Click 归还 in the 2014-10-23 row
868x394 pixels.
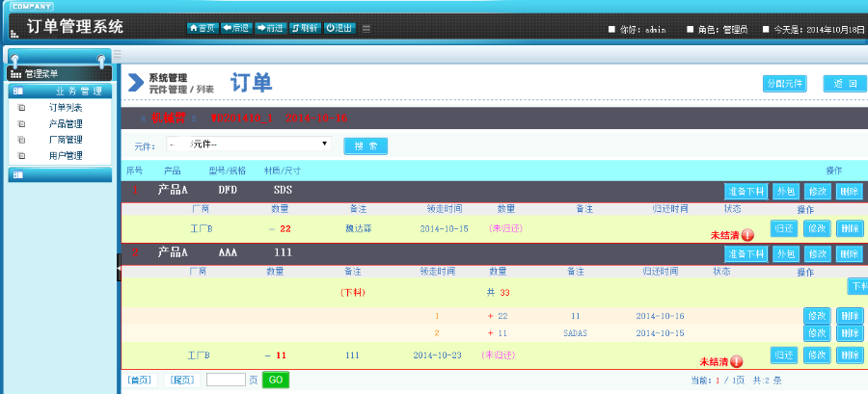tap(784, 355)
